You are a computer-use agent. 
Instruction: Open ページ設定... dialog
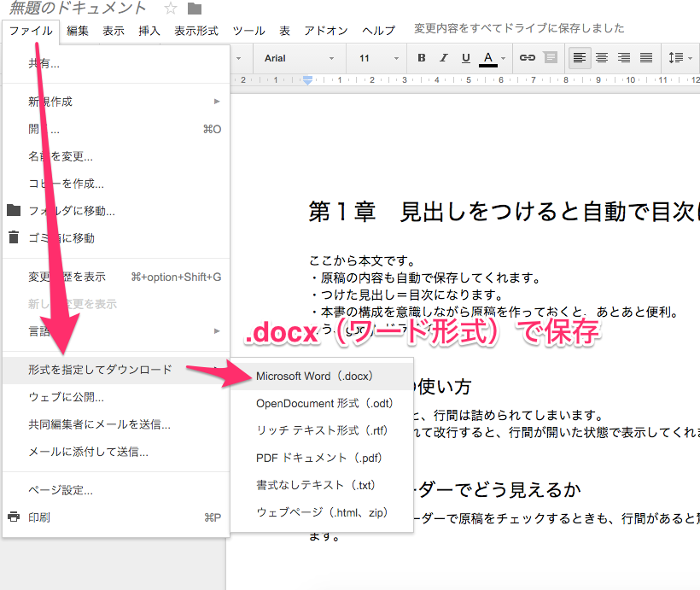[x=116, y=490]
